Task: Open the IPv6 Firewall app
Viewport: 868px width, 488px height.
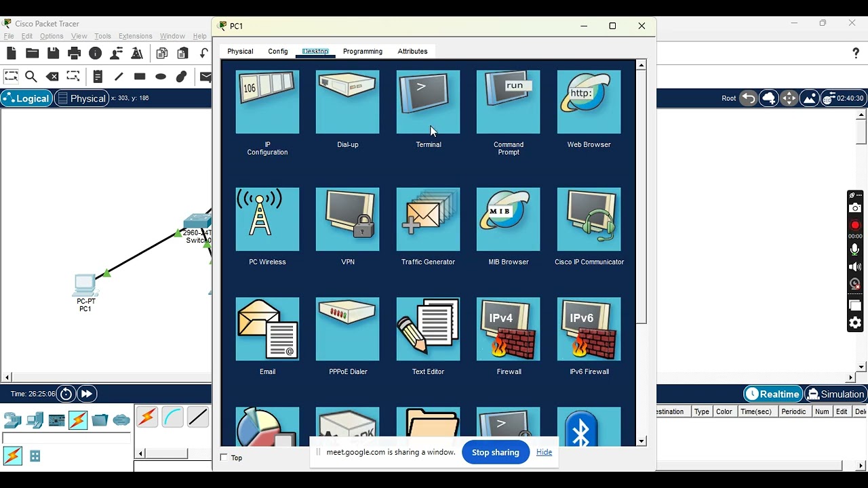Action: (589, 329)
